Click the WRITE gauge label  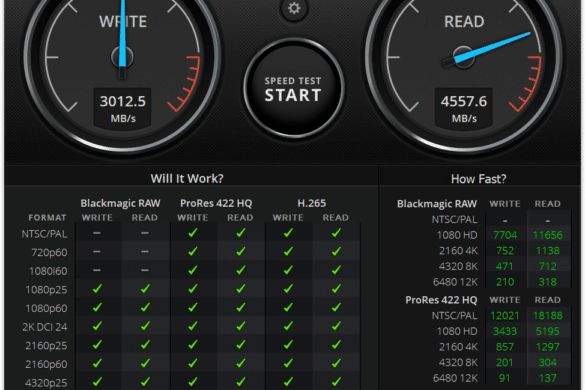pyautogui.click(x=123, y=22)
